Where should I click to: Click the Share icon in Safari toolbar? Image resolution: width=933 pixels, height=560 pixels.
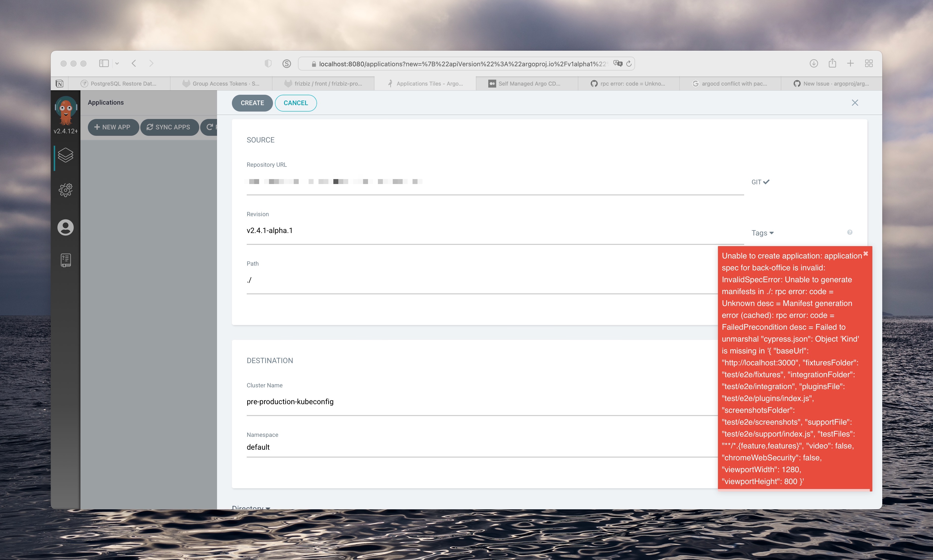pos(832,63)
